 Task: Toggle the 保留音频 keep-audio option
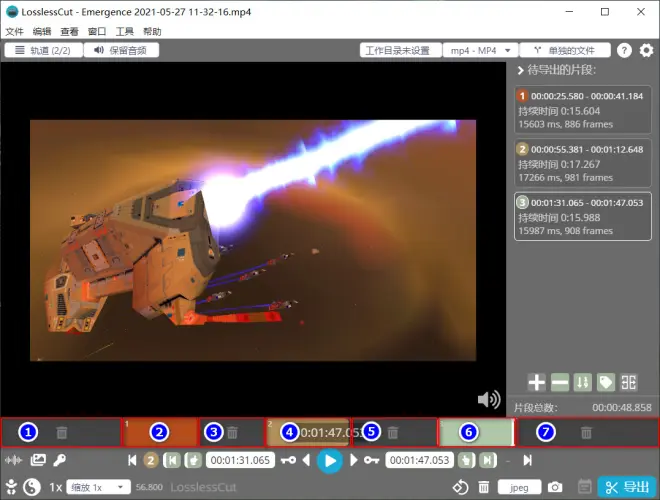(121, 51)
